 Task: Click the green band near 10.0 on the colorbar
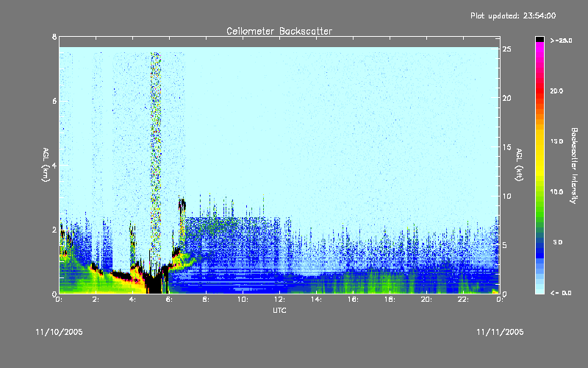click(539, 192)
